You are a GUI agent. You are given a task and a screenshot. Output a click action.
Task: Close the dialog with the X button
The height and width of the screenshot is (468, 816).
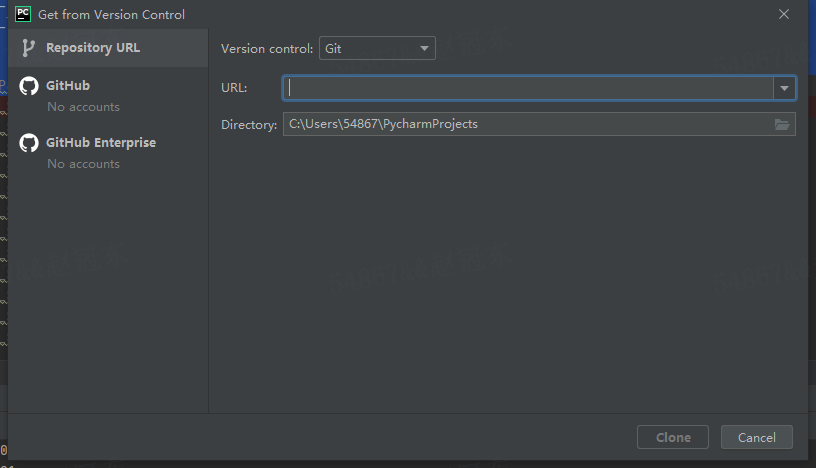click(784, 15)
